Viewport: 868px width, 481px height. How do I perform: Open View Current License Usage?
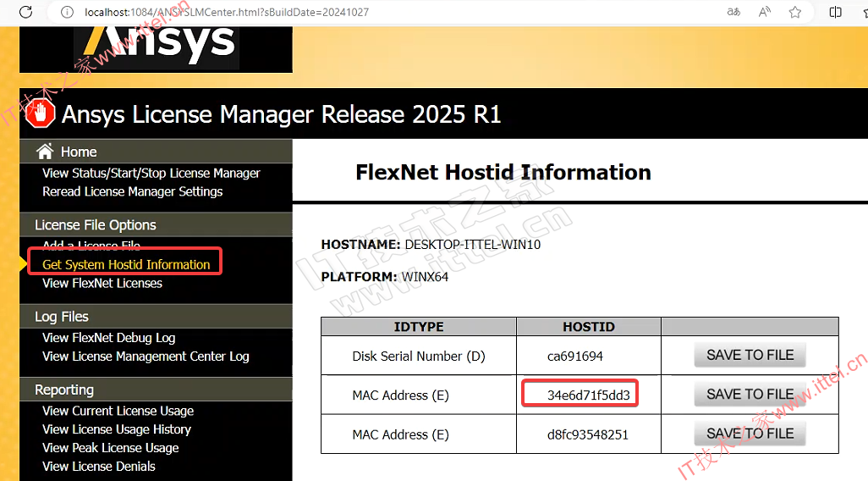[118, 412]
